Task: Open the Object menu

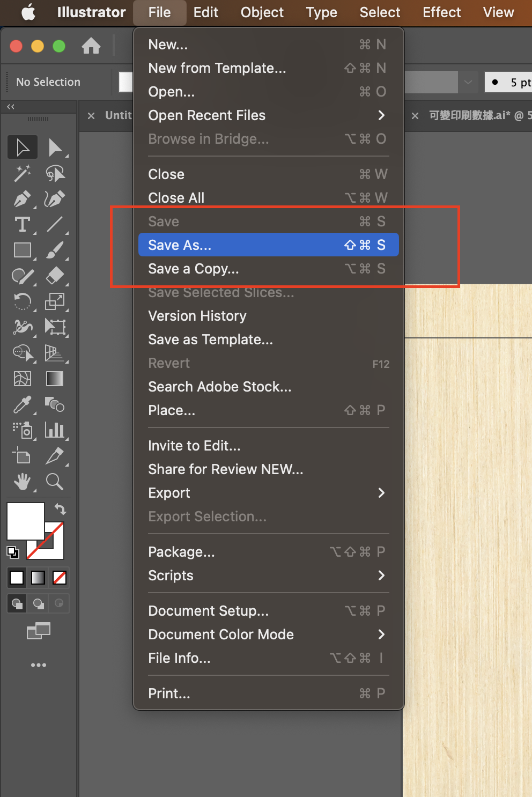Action: coord(262,12)
